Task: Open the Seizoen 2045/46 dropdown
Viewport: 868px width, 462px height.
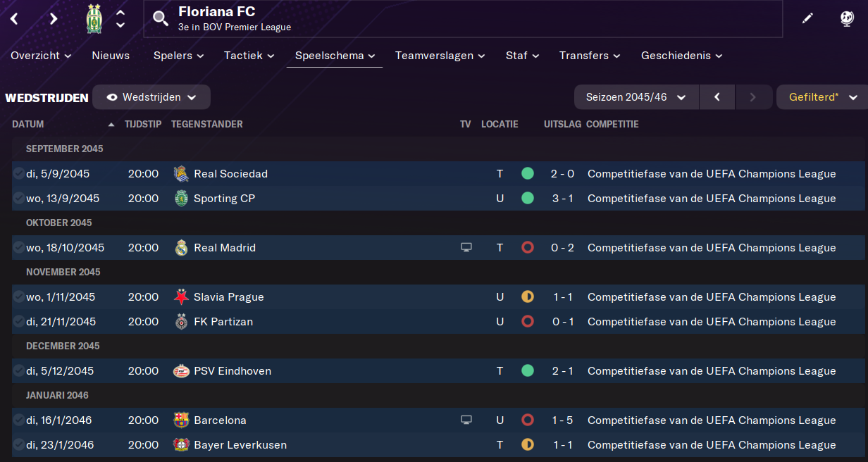Action: (636, 97)
